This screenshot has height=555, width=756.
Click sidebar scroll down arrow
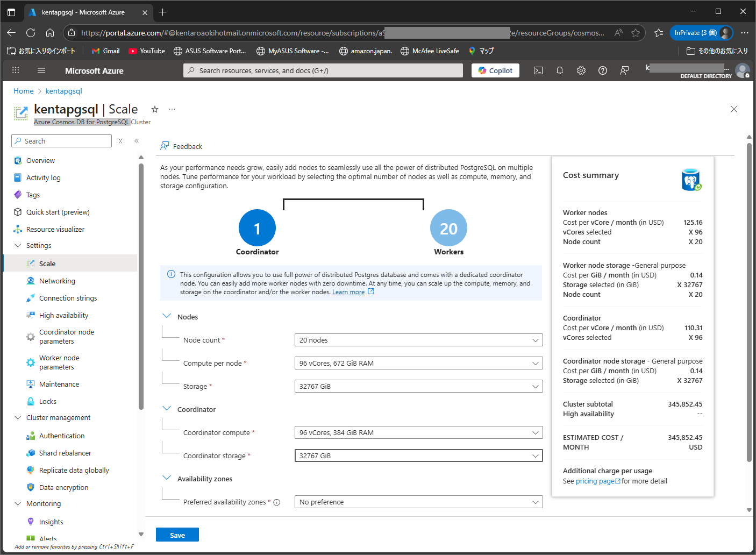141,534
